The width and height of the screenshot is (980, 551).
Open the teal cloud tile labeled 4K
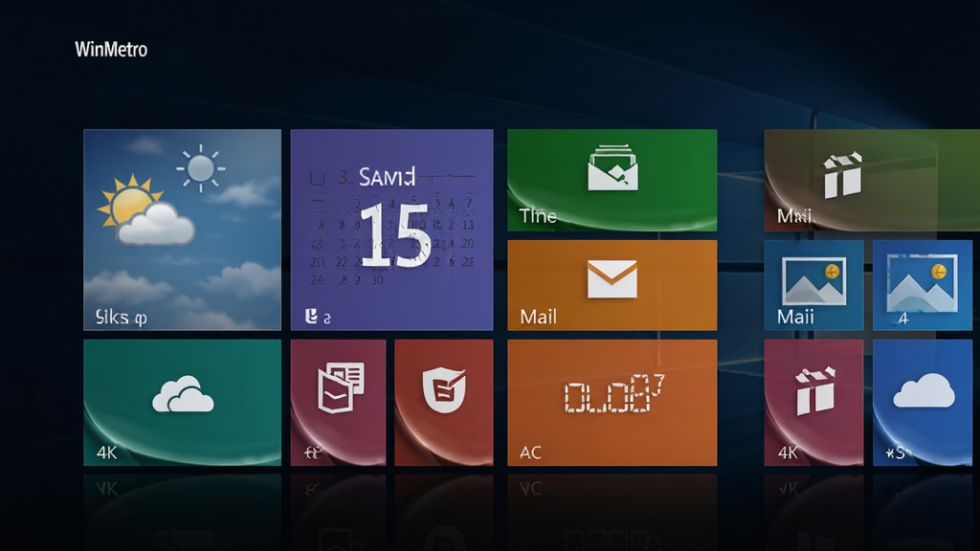tap(182, 403)
